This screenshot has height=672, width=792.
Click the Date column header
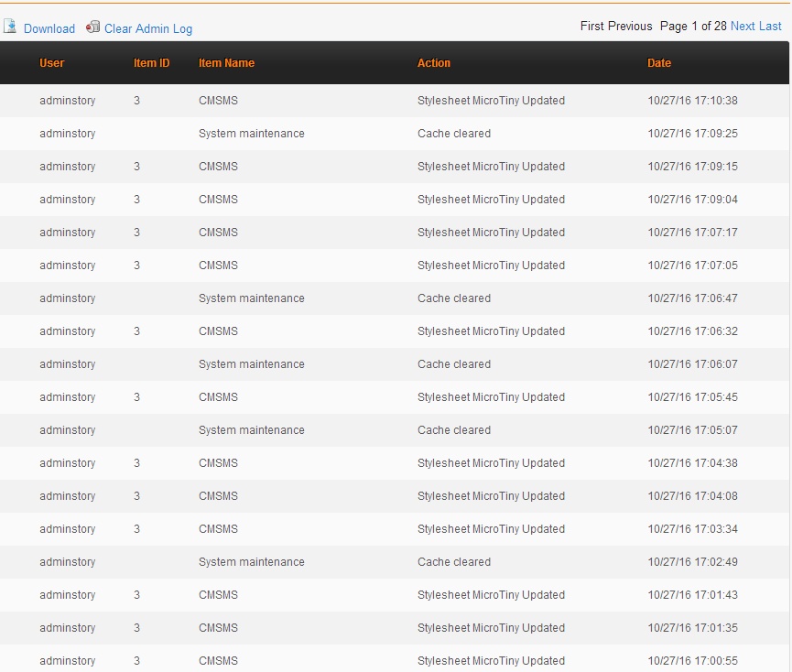(x=659, y=63)
